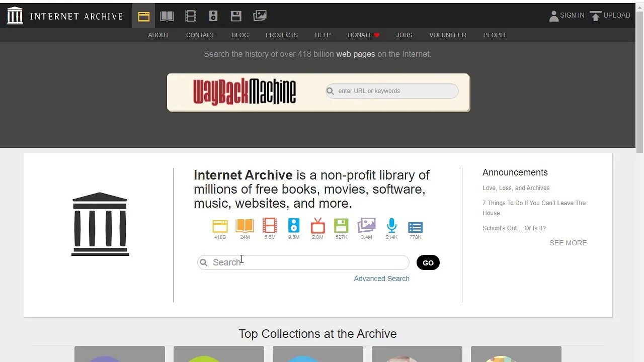Screen dimensions: 644x362
Task: Click the UPLOAD text link
Action: pyautogui.click(x=617, y=16)
